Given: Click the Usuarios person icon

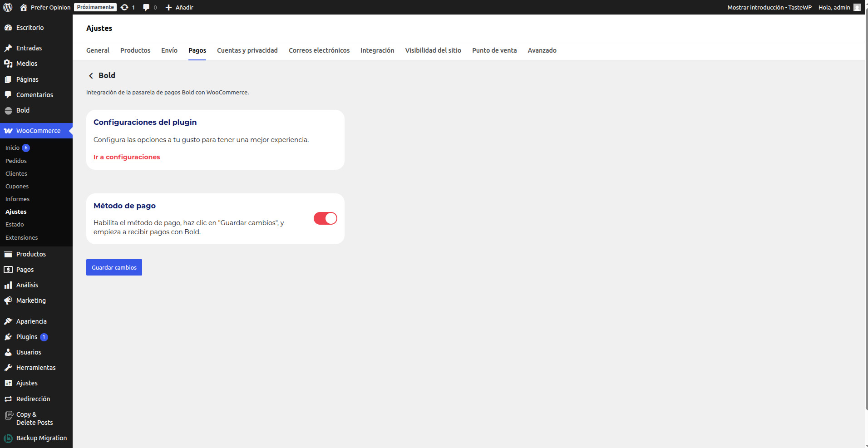Looking at the screenshot, I should pos(8,352).
